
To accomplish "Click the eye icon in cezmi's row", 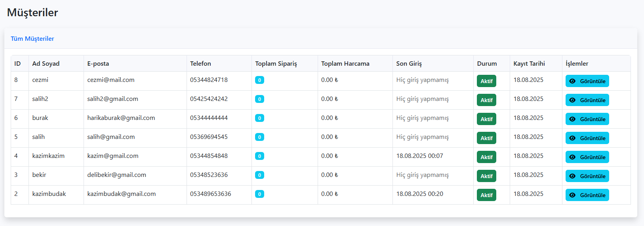I will pos(572,81).
